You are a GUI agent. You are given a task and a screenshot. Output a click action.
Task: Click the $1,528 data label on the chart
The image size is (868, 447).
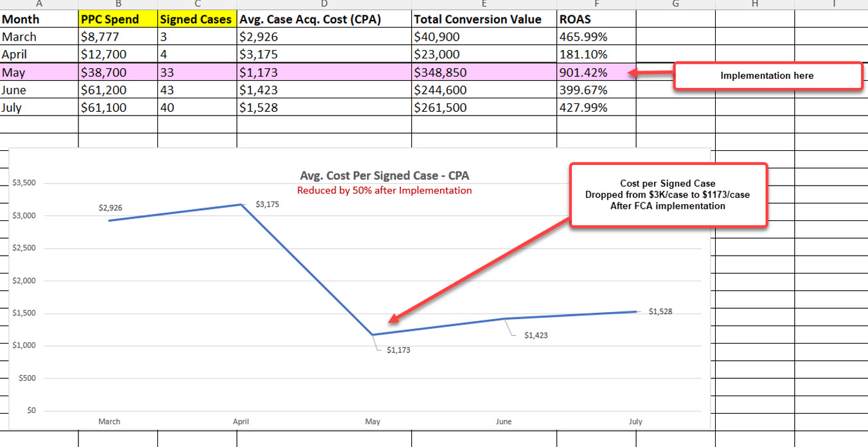pos(660,311)
